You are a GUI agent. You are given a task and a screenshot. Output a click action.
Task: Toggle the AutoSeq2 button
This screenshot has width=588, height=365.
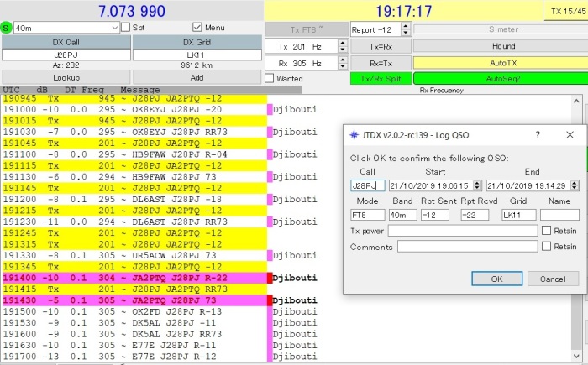click(501, 79)
